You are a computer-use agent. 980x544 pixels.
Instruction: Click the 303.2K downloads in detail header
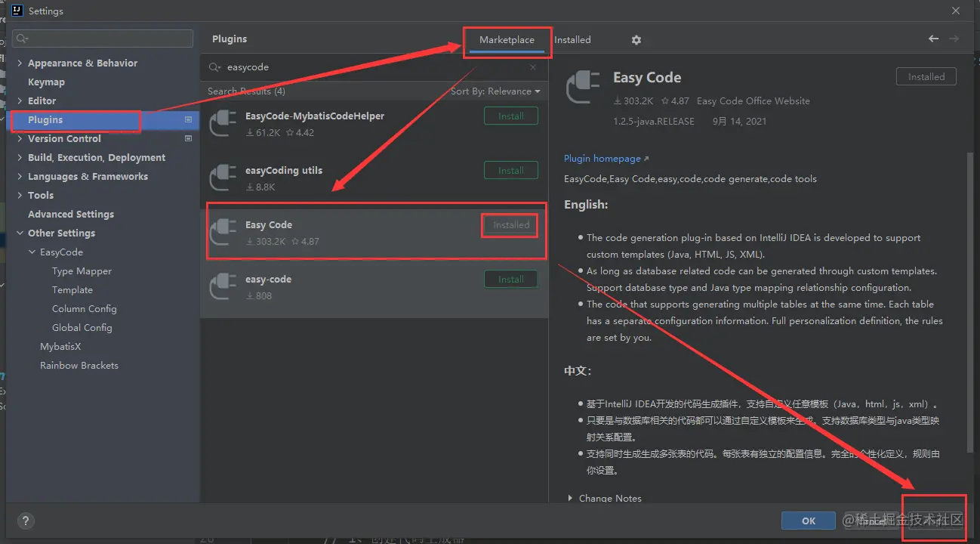[633, 101]
